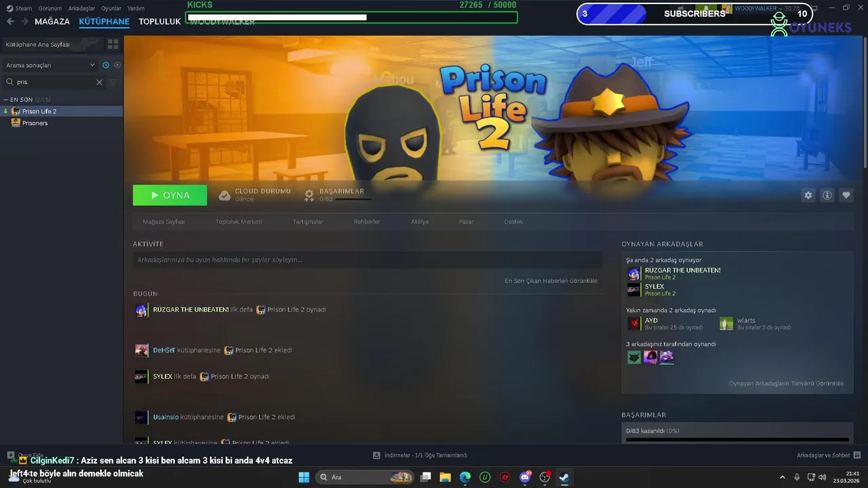Click the green OYNA play button
The image size is (868, 488).
(x=170, y=195)
